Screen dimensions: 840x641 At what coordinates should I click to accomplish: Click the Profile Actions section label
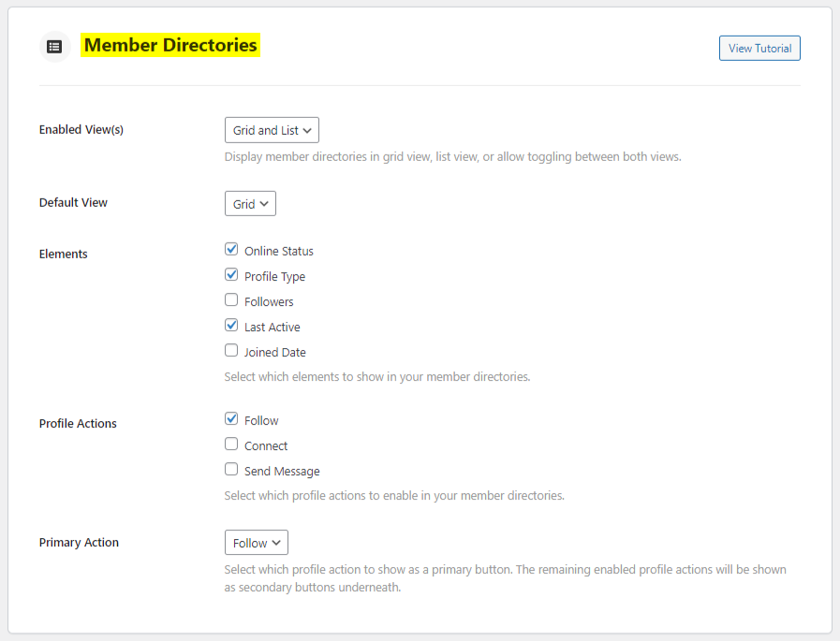(78, 424)
